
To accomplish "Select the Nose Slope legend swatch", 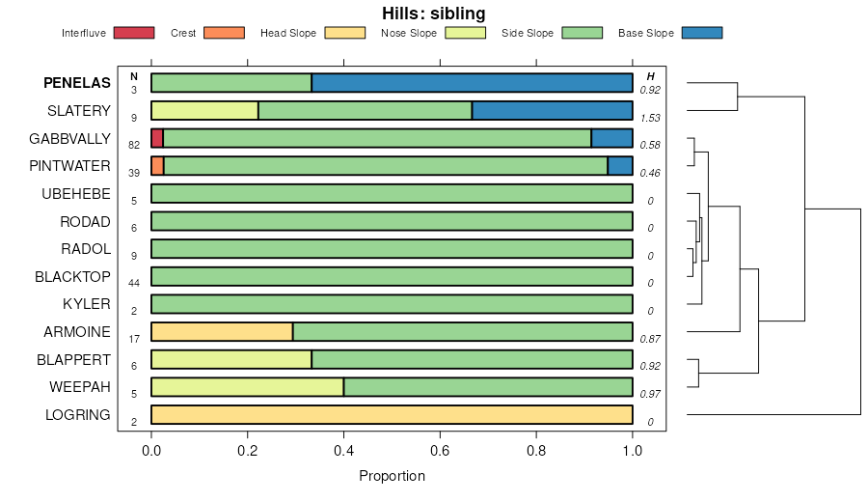I will click(466, 33).
